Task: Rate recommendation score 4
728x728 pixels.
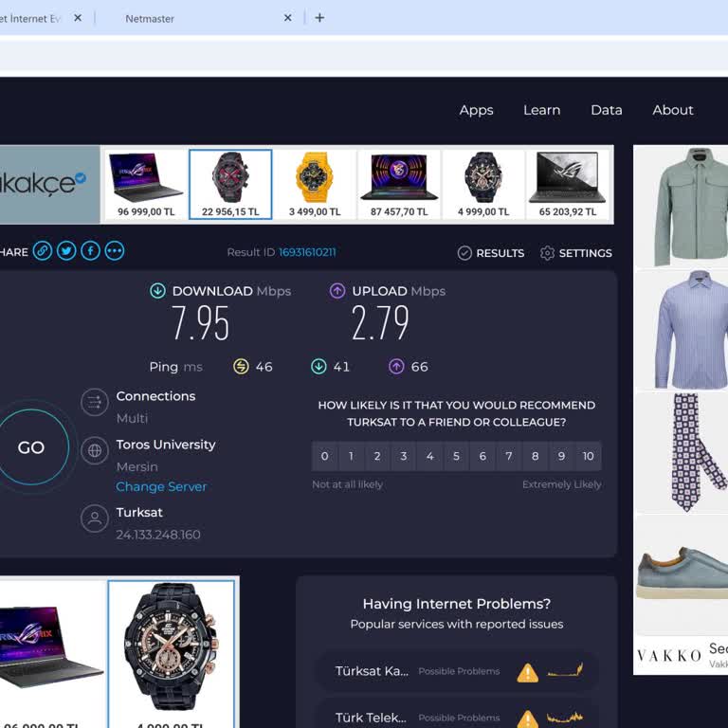Action: 430,456
